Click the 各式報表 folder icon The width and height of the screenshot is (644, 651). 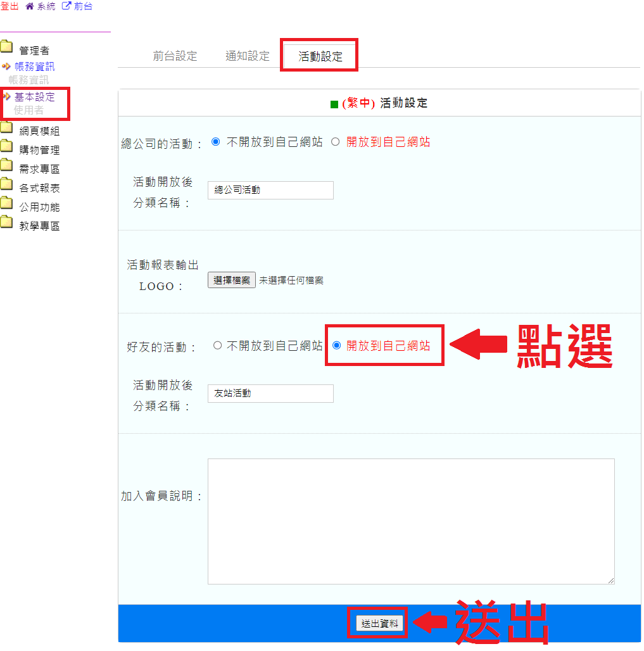point(7,185)
